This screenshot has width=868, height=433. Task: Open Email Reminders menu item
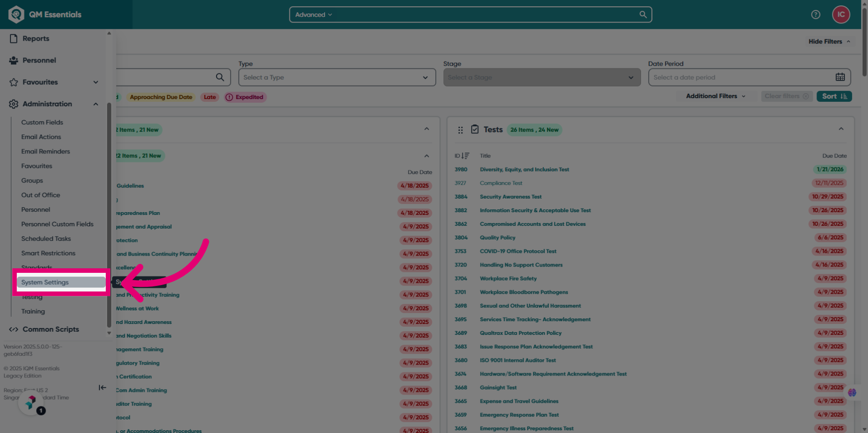[x=46, y=151]
